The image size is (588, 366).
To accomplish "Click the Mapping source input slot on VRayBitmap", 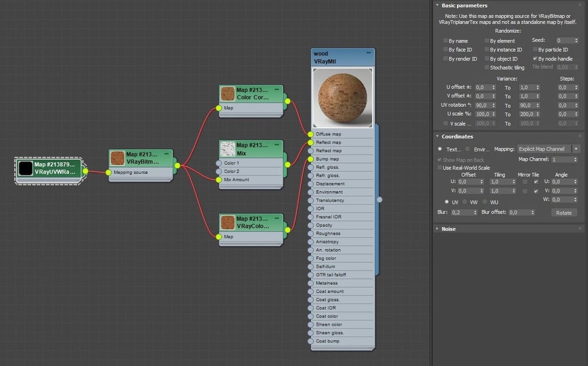I will pyautogui.click(x=108, y=172).
